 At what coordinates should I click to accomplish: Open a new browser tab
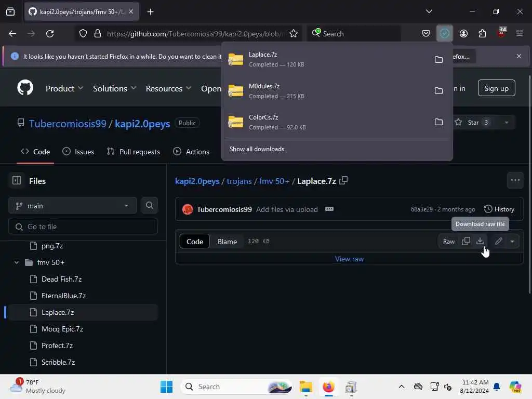point(150,12)
